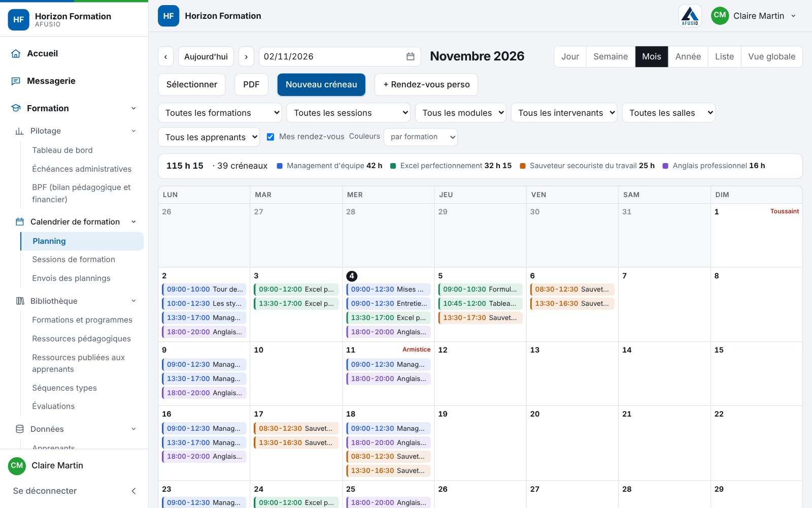The height and width of the screenshot is (508, 812).
Task: Go to previous month with left arrow
Action: pos(165,56)
